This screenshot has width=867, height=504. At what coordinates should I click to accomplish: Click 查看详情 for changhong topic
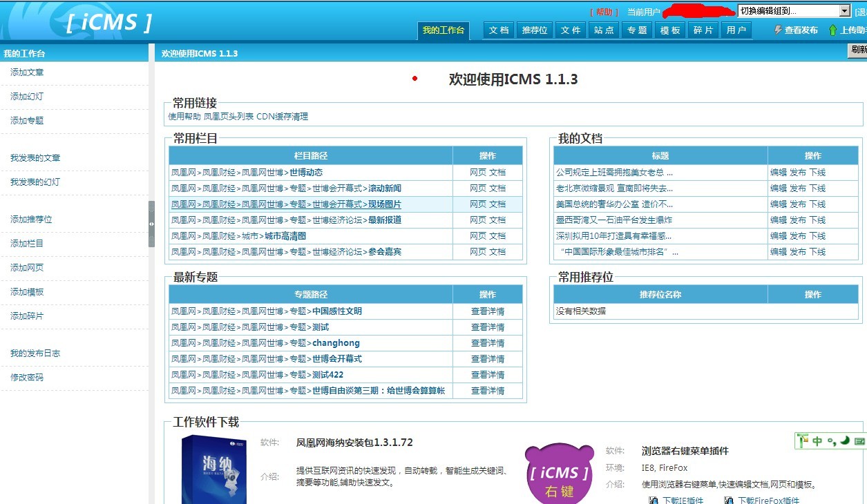tap(488, 343)
